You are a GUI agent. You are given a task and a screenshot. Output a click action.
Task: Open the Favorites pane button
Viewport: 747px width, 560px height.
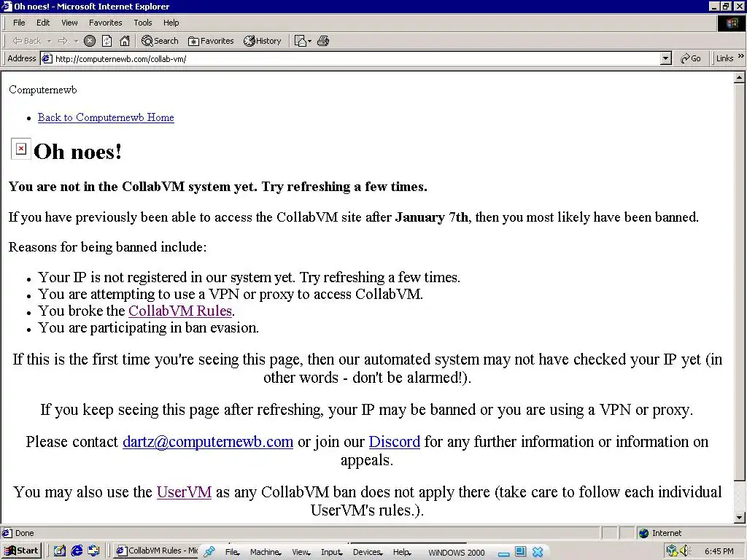[211, 41]
